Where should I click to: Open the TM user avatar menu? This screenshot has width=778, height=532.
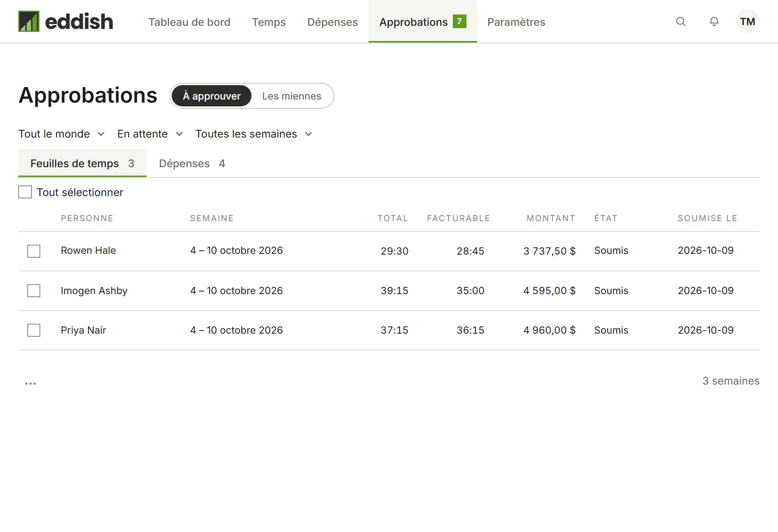pyautogui.click(x=747, y=22)
